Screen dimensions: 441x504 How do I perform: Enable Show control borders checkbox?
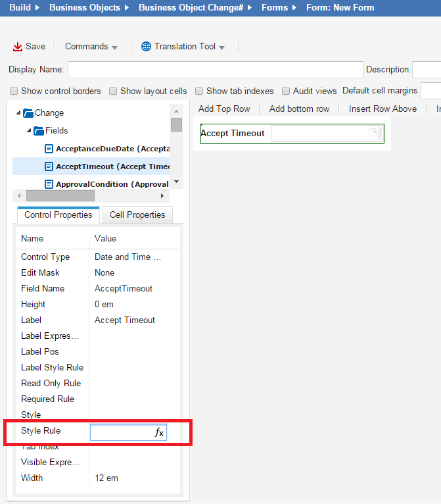click(14, 91)
